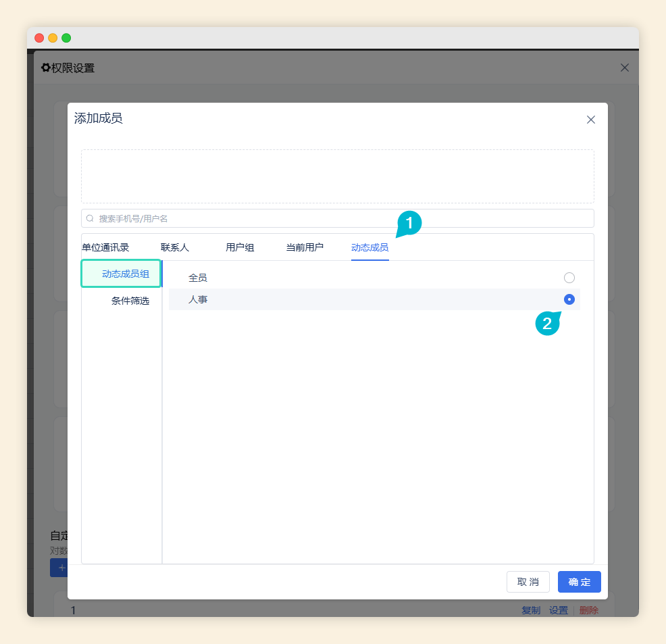Screen dimensions: 666x644
Task: Click the selected members dashed area
Action: tap(337, 176)
